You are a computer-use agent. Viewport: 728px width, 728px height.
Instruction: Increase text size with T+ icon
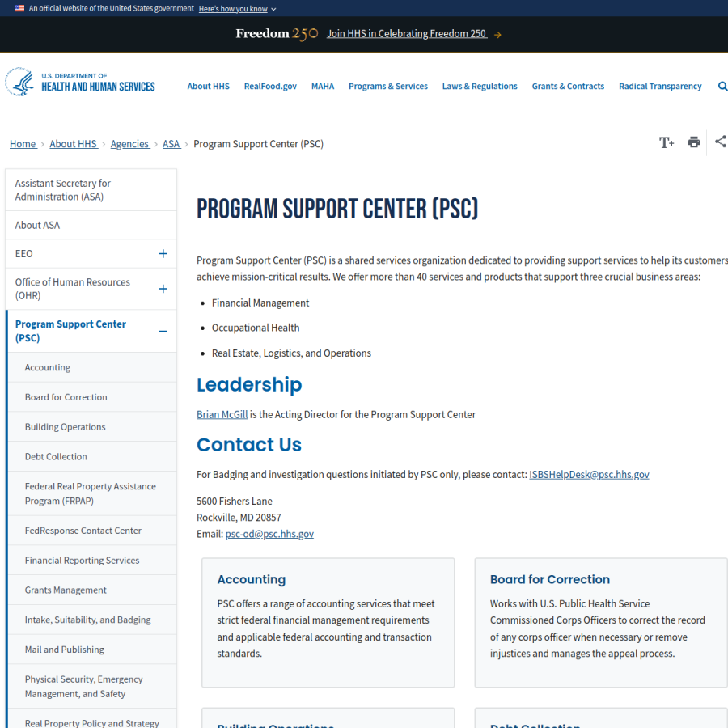click(667, 142)
